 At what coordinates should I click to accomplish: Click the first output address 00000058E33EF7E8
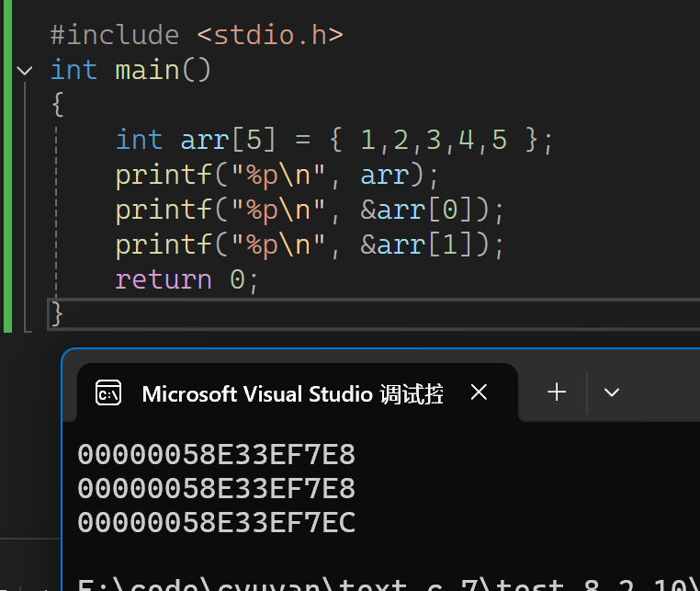[x=217, y=455]
